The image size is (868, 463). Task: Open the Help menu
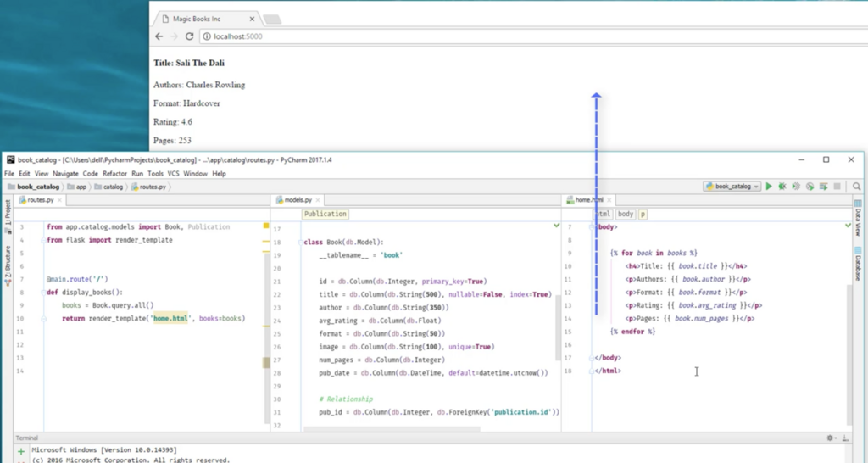point(220,173)
